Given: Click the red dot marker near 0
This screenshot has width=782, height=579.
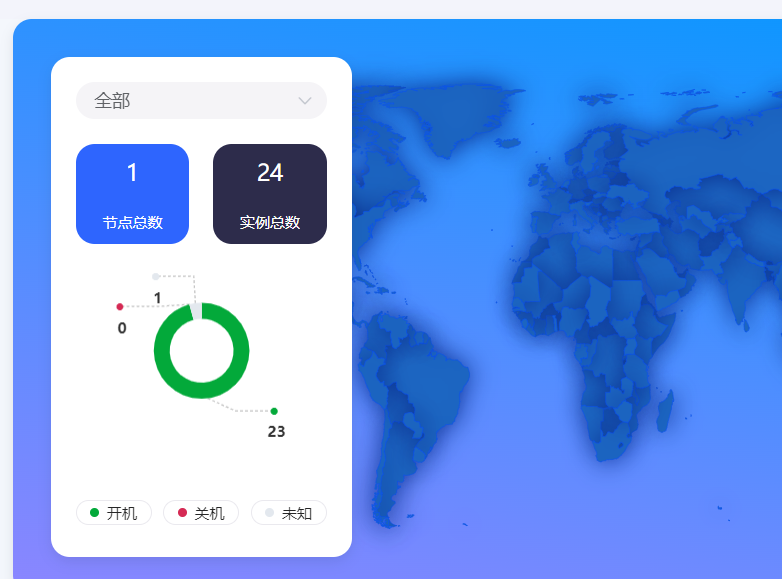Looking at the screenshot, I should tap(120, 307).
